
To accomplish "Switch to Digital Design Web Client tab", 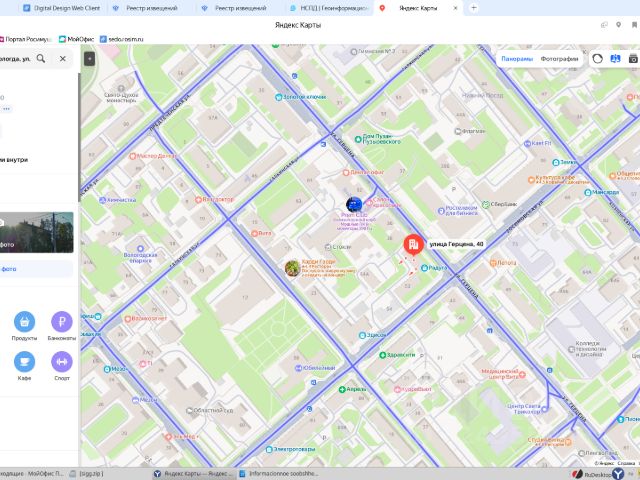I will click(62, 8).
